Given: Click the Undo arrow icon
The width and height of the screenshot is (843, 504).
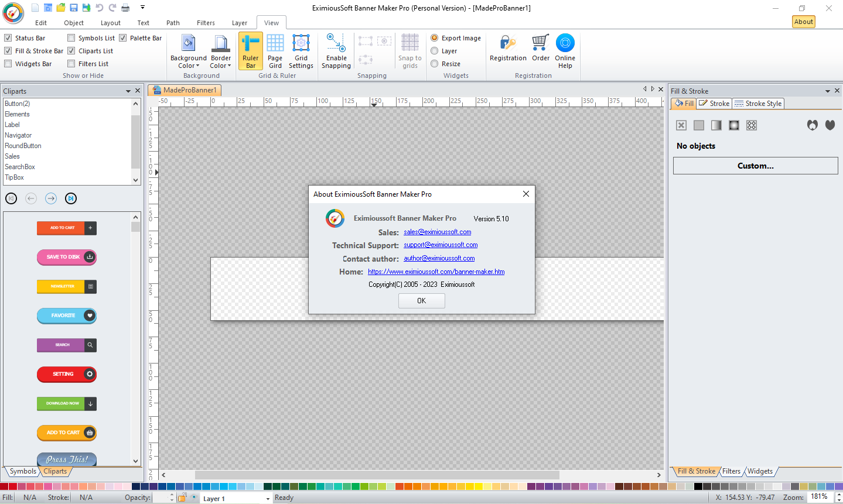Looking at the screenshot, I should tap(100, 8).
